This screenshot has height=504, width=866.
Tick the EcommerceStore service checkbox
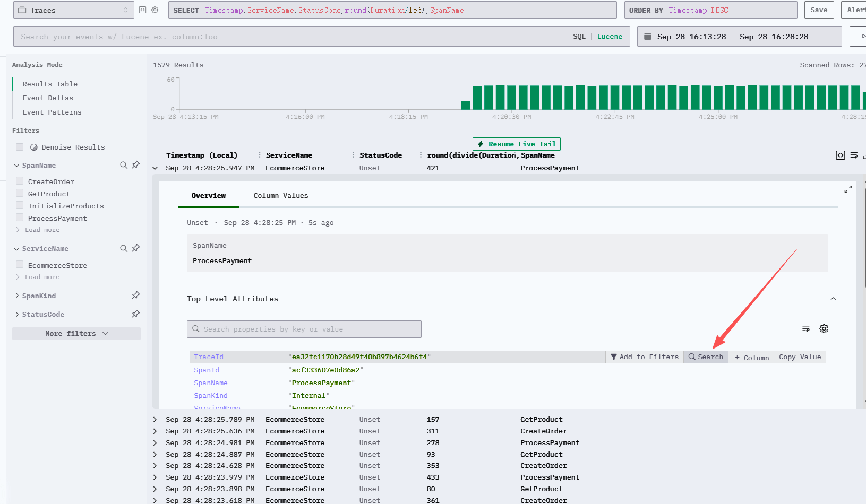[x=20, y=265]
